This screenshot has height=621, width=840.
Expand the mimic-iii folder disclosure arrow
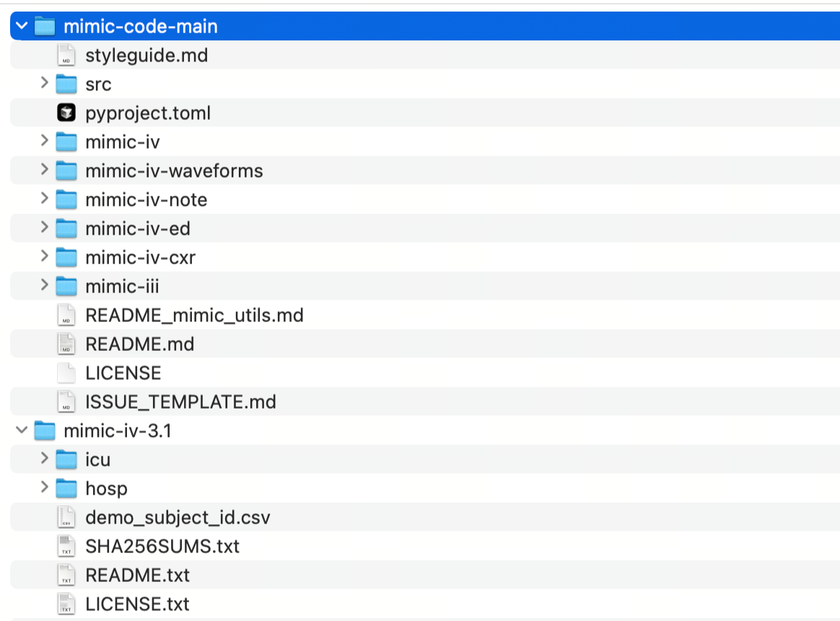(x=45, y=286)
